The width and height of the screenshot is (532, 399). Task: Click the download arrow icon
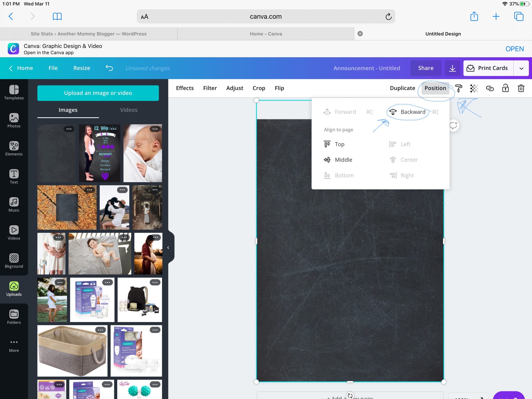452,68
